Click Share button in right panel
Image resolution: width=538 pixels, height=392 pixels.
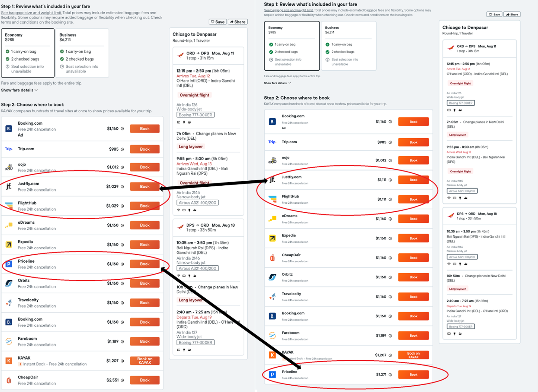tap(512, 14)
